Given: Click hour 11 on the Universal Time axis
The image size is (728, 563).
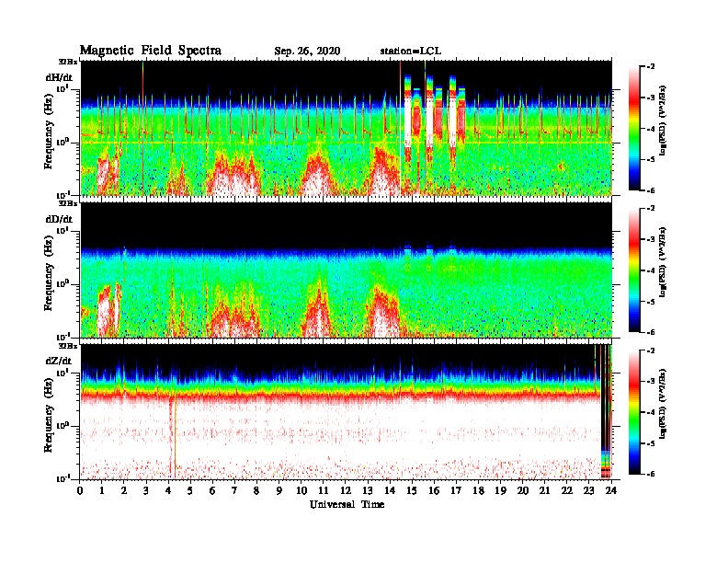Looking at the screenshot, I should (x=324, y=491).
